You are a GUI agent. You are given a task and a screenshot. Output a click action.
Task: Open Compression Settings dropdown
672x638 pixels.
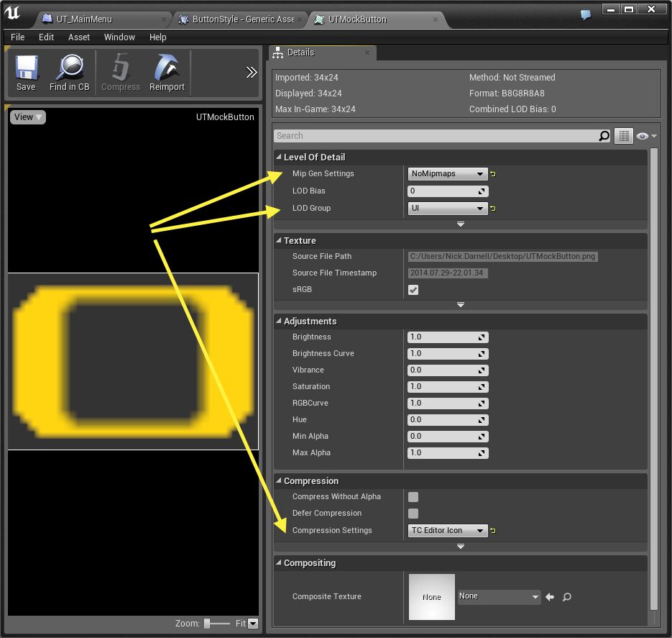pos(447,531)
